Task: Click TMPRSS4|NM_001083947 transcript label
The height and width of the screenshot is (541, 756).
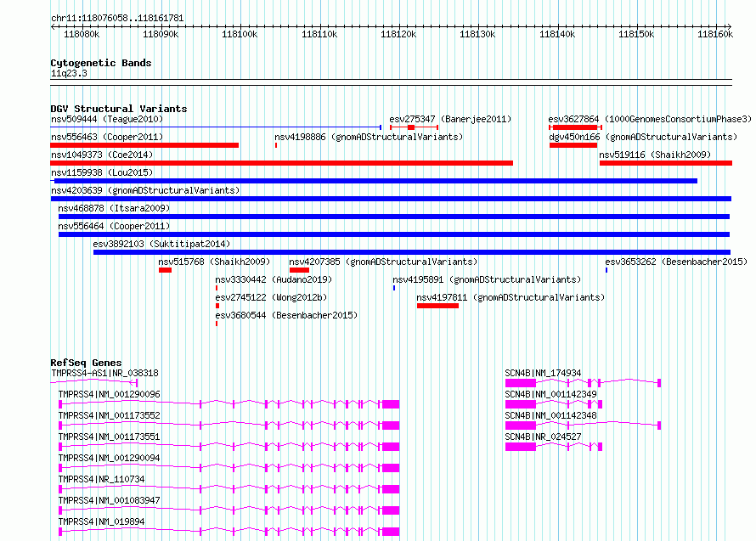Action: [109, 500]
